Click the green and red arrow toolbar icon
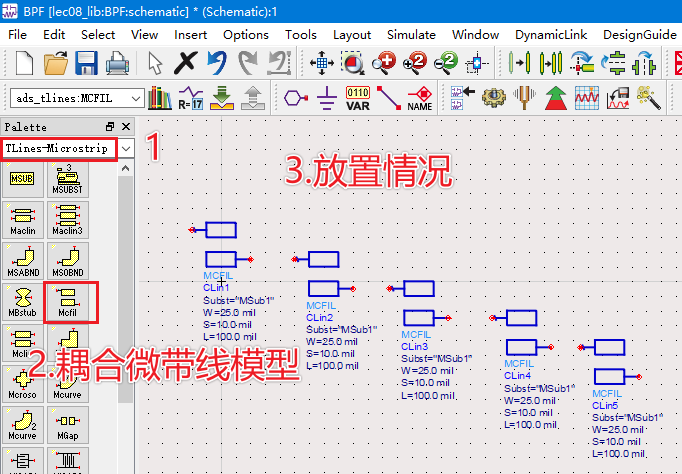Image resolution: width=682 pixels, height=474 pixels. pos(556,98)
